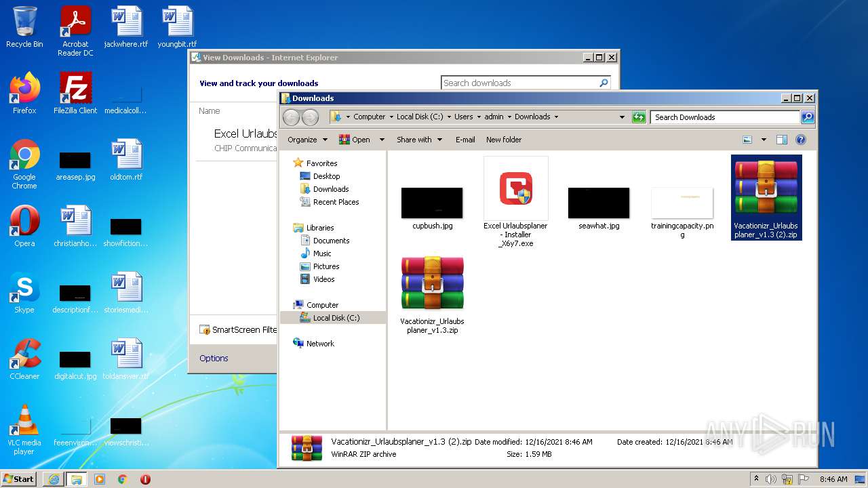Click Windows Explorer taskbar icon
868x488 pixels.
pos(76,479)
